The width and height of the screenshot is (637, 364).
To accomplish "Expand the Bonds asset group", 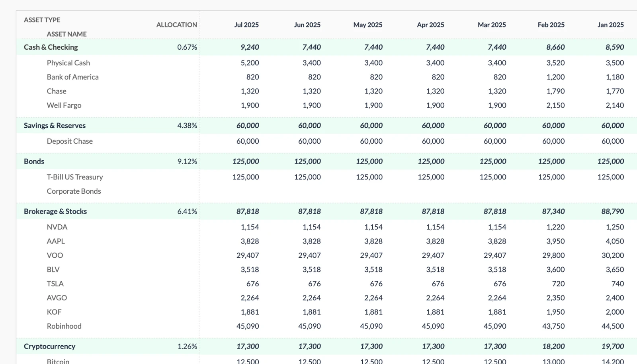I will point(33,161).
